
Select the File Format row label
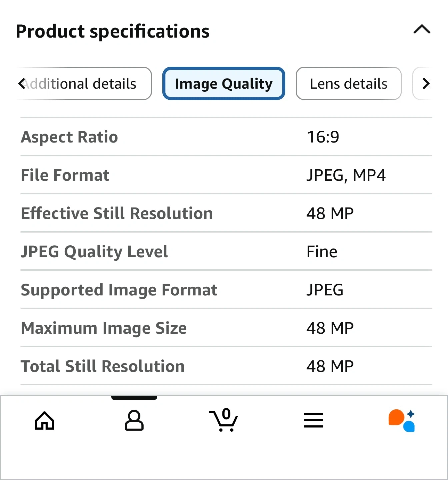click(65, 175)
